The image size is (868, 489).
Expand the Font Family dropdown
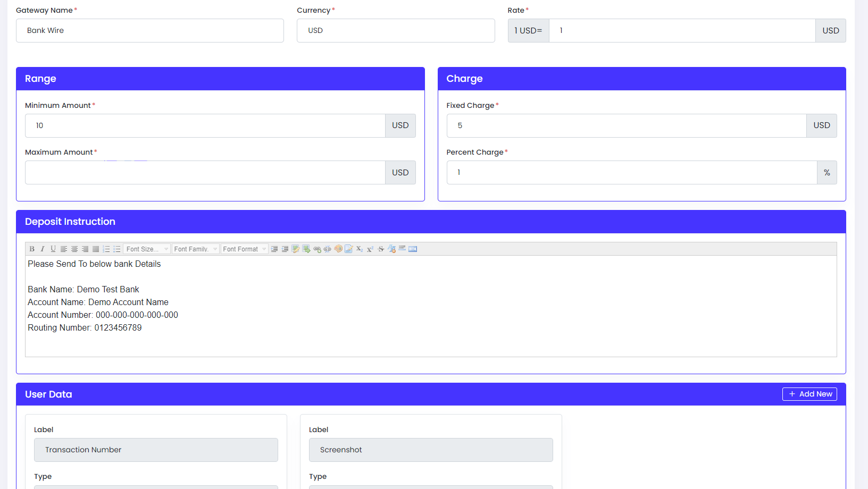pyautogui.click(x=195, y=249)
